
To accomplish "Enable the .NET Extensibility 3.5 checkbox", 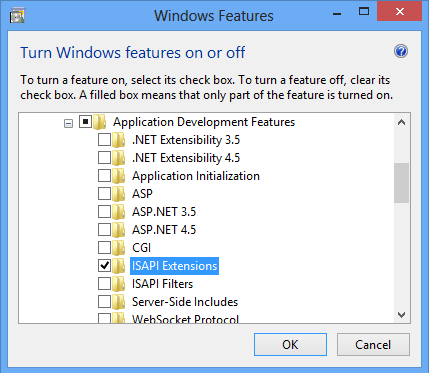I will coord(104,140).
